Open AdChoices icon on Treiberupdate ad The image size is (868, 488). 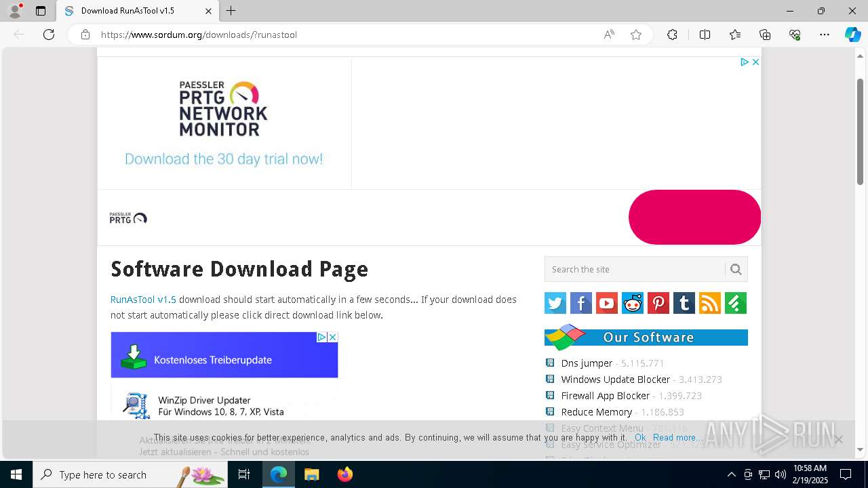[x=322, y=337]
